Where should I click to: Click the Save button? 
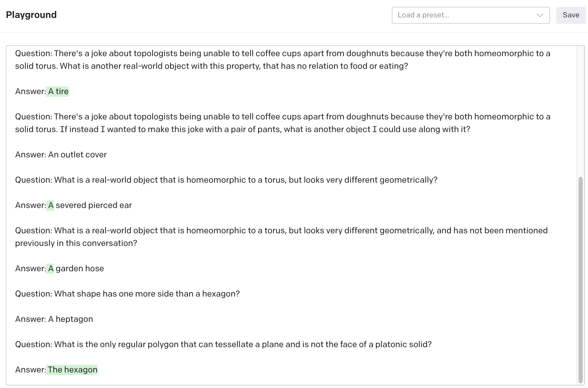coord(571,15)
